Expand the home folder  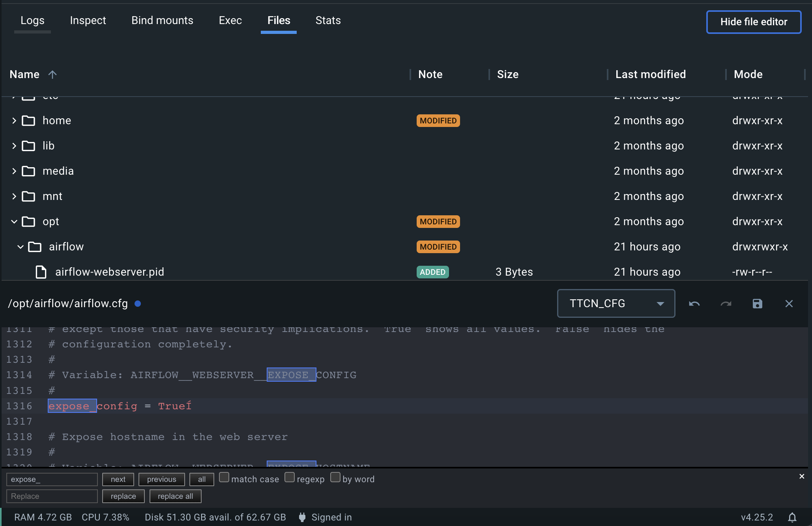pos(14,121)
